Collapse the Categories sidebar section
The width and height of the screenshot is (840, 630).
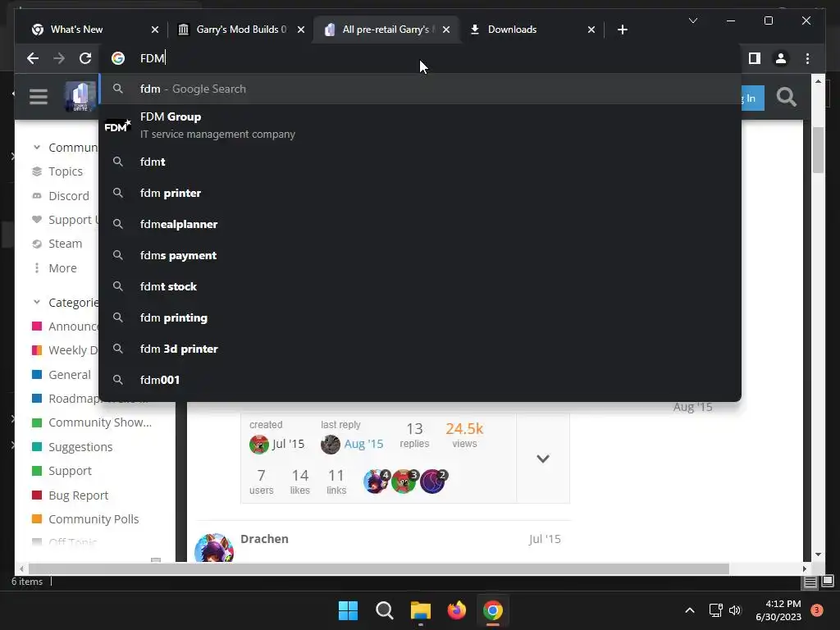(37, 302)
